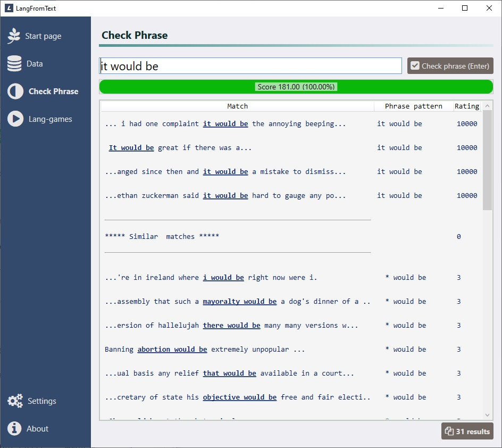Click the checkmark icon on Check phrase button
Viewport: 502px width, 448px height.
(x=415, y=65)
